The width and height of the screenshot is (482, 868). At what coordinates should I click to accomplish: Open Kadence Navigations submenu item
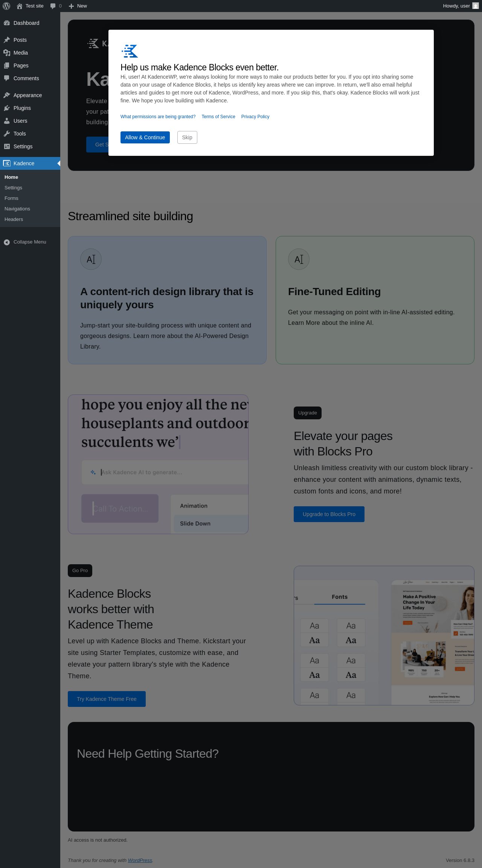(x=30, y=209)
